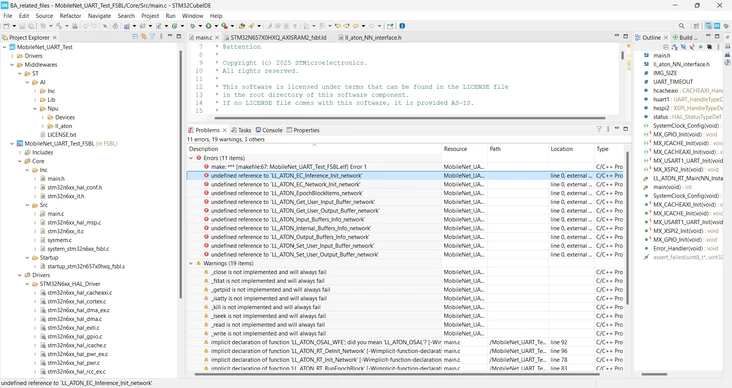Click the New file toolbar icon
Image resolution: width=732 pixels, height=388 pixels.
[x=7, y=26]
